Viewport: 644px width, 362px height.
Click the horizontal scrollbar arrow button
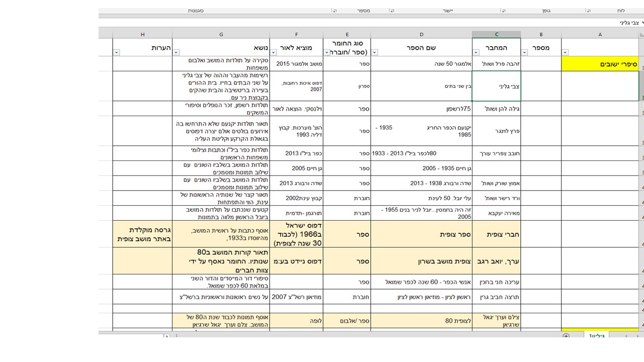pyautogui.click(x=167, y=336)
